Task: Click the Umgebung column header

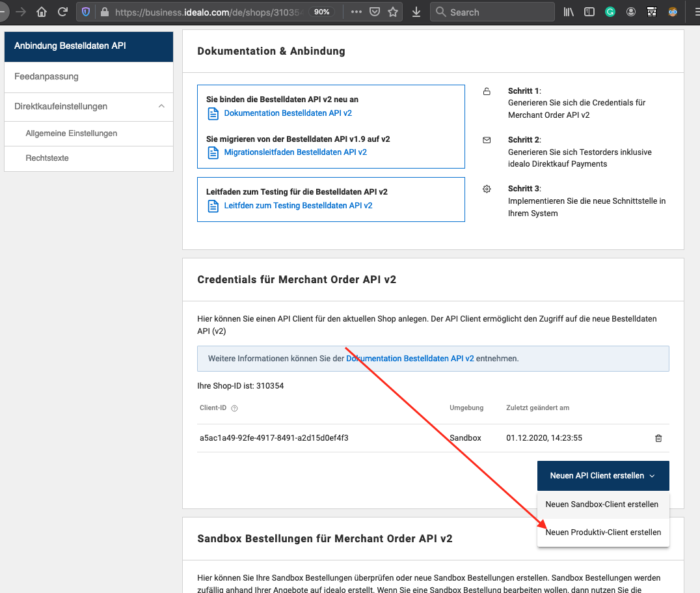Action: [x=466, y=407]
